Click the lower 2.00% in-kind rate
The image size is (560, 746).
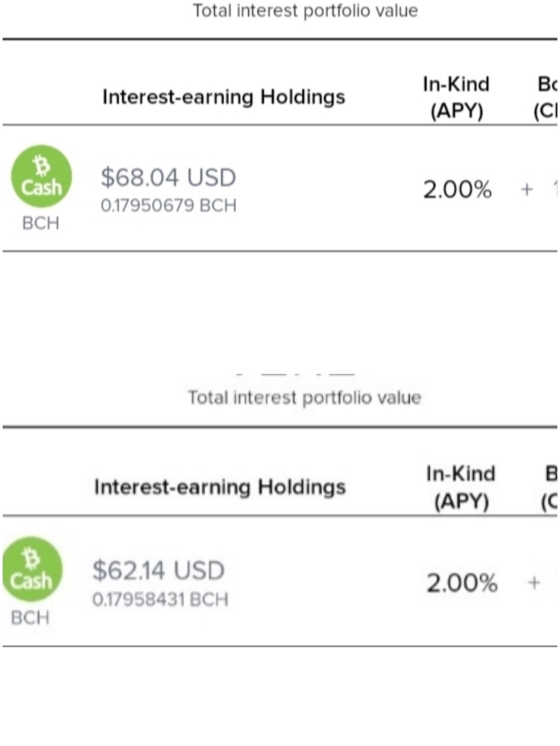point(462,583)
